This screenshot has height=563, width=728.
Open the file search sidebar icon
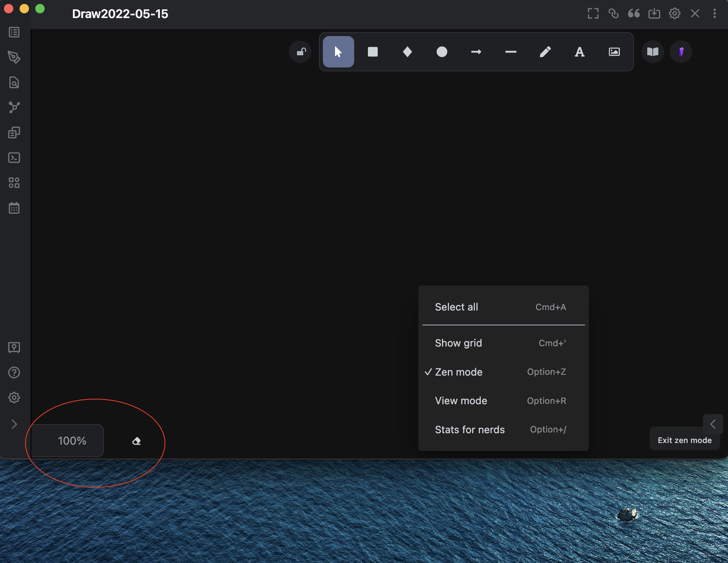pos(14,82)
